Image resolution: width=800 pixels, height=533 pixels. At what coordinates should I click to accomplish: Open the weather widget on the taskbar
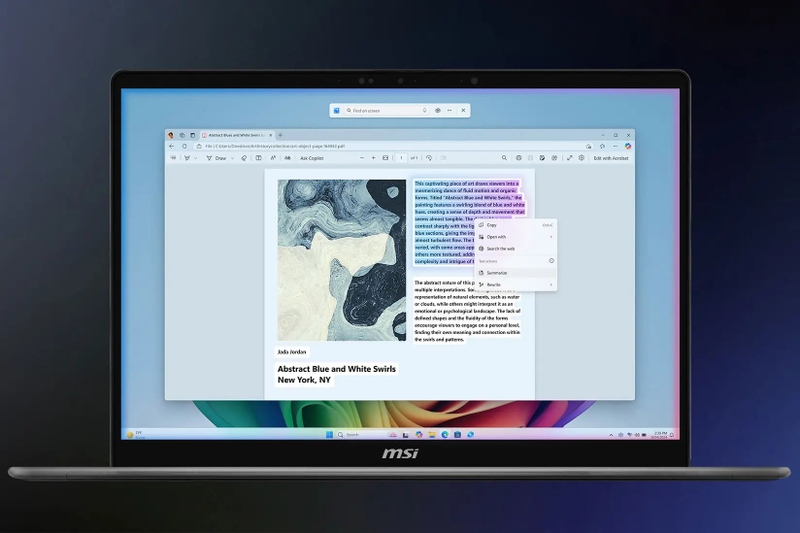[x=136, y=435]
